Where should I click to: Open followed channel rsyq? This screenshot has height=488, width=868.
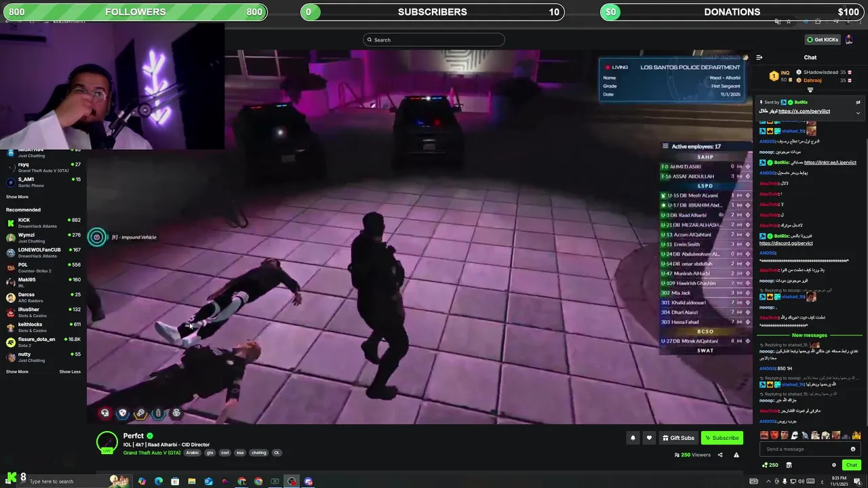click(43, 167)
